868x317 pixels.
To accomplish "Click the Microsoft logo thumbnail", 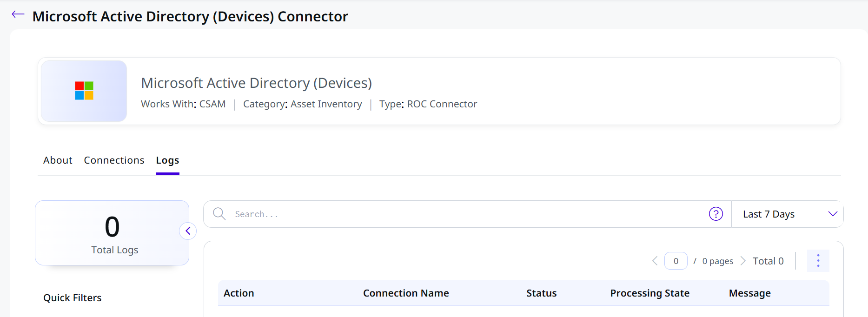I will [x=84, y=91].
